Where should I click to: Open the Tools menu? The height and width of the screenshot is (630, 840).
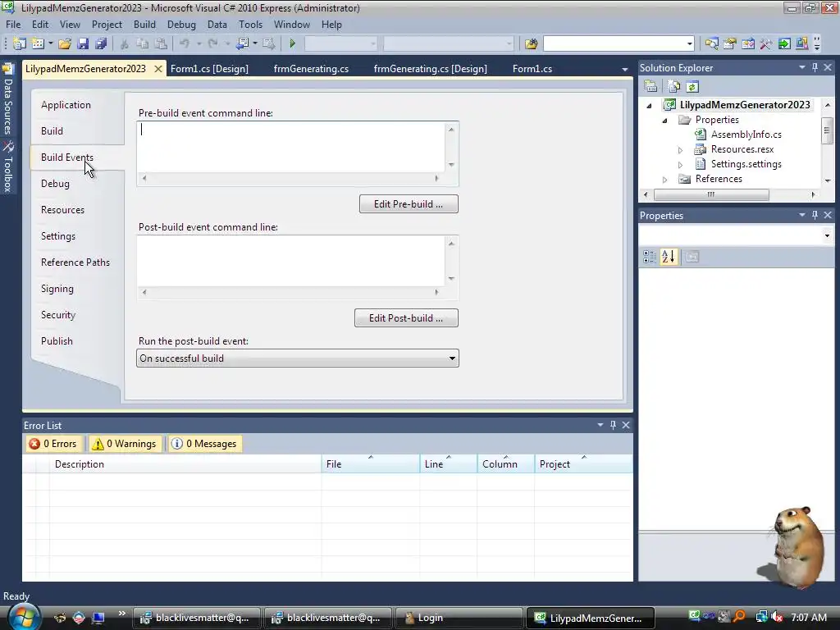point(251,25)
